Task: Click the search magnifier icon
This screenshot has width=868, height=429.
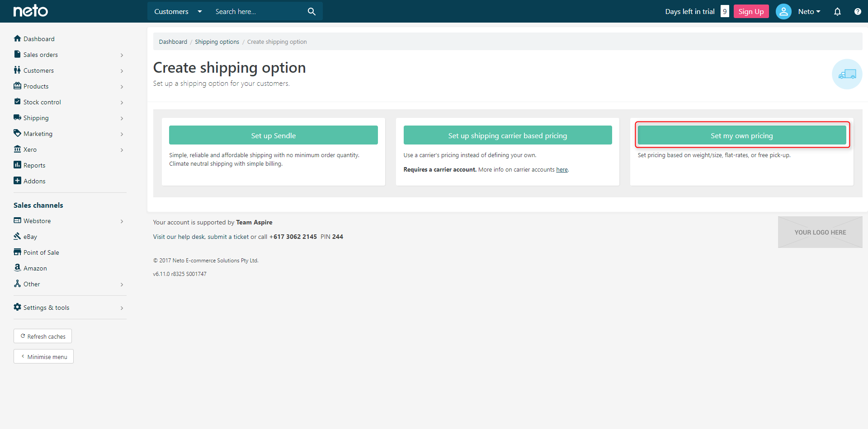Action: (311, 11)
